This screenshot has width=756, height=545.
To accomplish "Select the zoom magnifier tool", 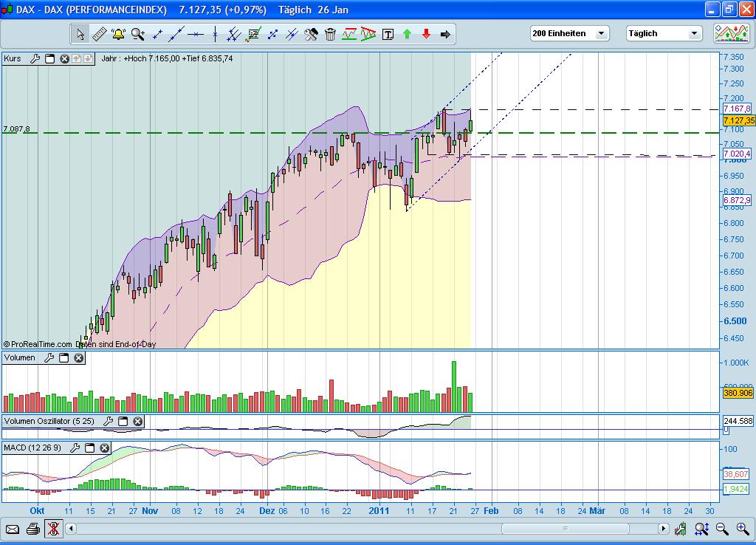I will [137, 34].
